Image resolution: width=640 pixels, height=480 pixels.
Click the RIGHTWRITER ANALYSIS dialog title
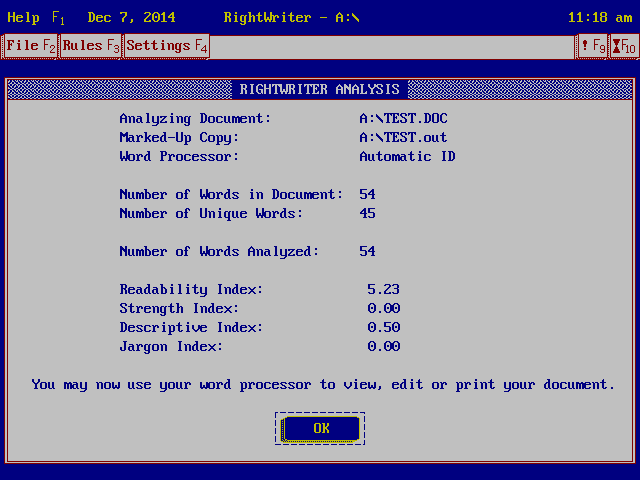click(x=320, y=89)
